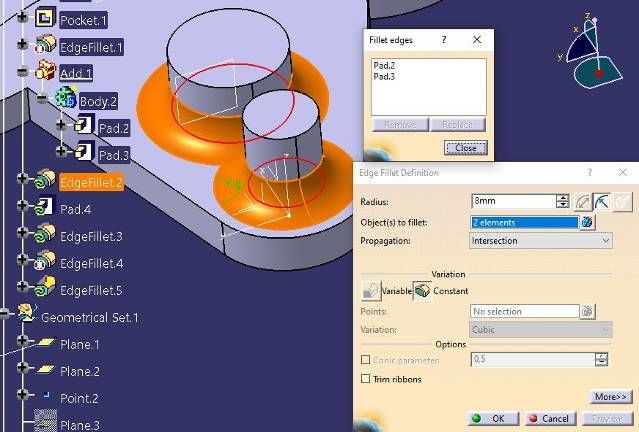Click the Pocket.1 feature icon
Screen dimensions: 639x432
point(45,19)
